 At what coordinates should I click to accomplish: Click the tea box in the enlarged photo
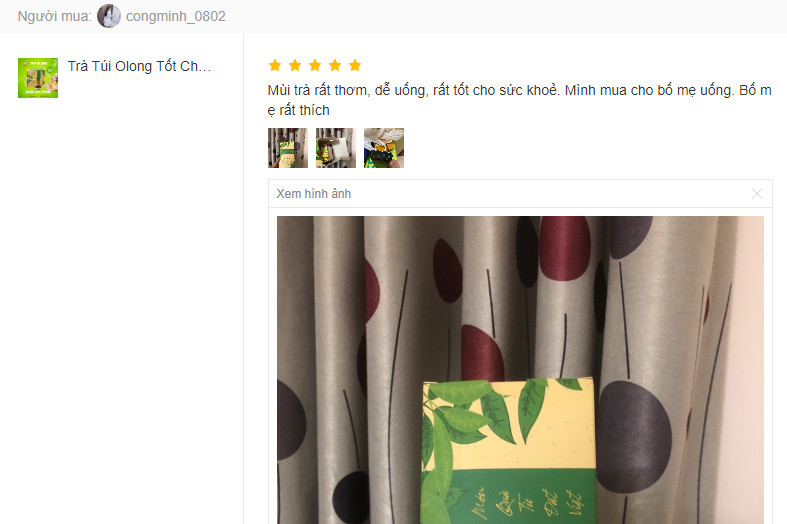(x=508, y=452)
